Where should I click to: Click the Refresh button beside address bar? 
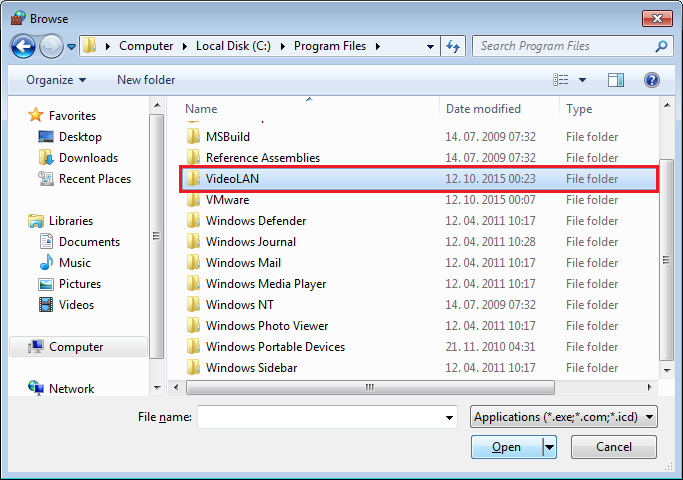[x=454, y=46]
